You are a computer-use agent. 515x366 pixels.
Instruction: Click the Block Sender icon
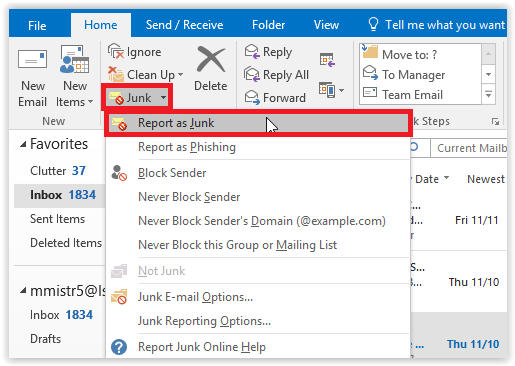tap(119, 173)
